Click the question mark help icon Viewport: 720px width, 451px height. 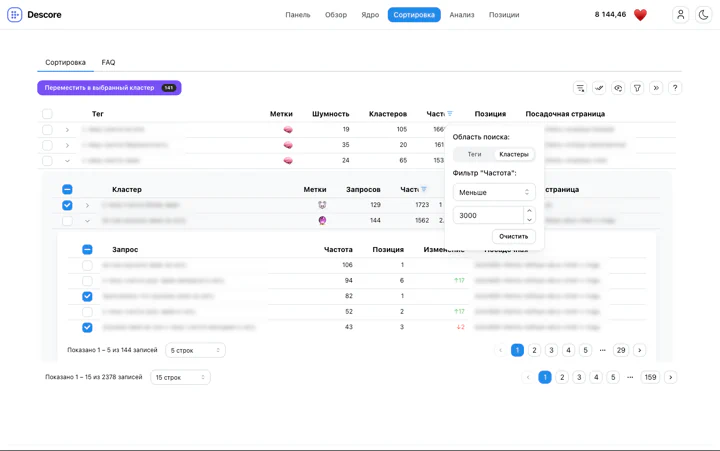pos(675,88)
